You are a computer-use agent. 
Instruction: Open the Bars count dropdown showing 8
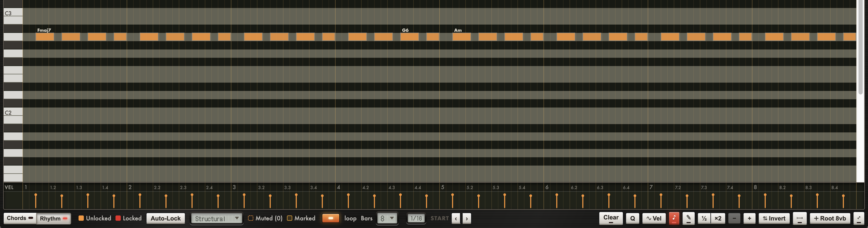pos(387,218)
